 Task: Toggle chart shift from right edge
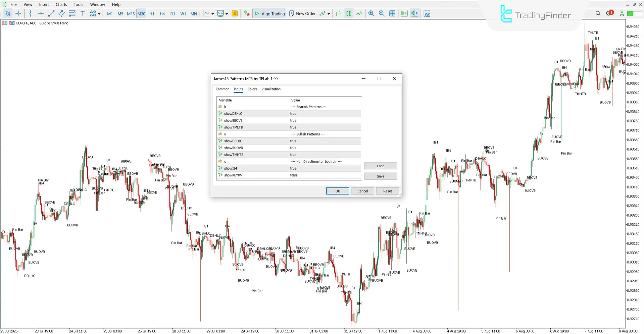414,13
